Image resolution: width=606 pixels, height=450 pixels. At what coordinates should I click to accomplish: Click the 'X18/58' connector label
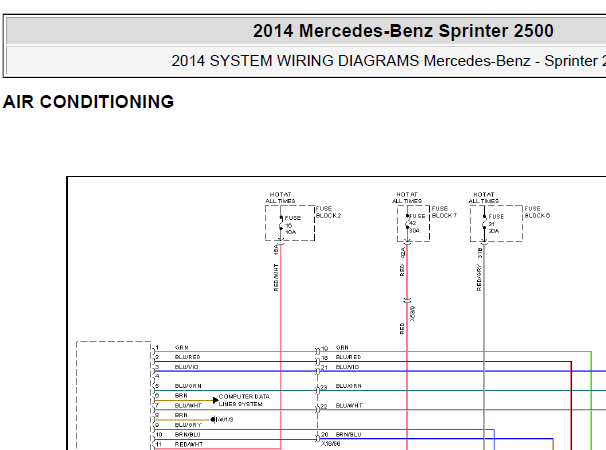tap(330, 444)
